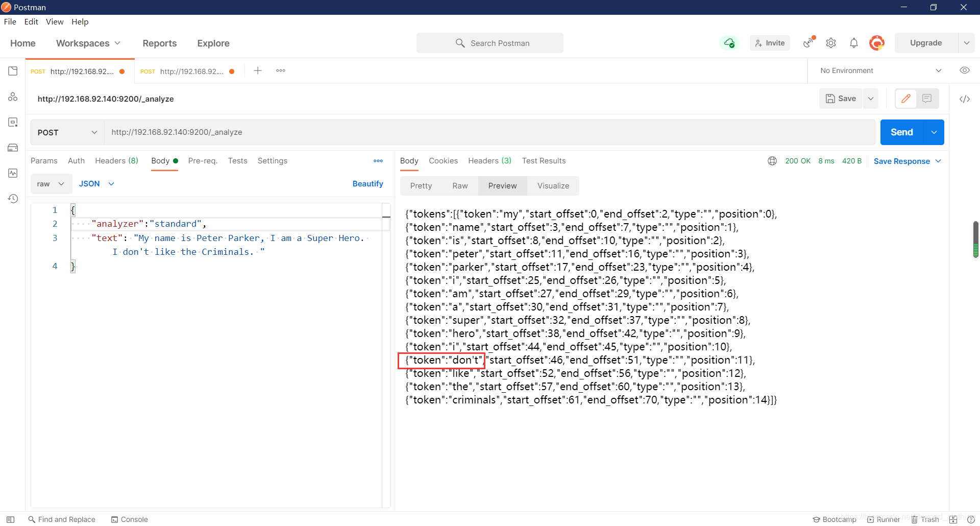Toggle sidebar layout icon in status bar
The width and height of the screenshot is (980, 526).
pos(10,519)
